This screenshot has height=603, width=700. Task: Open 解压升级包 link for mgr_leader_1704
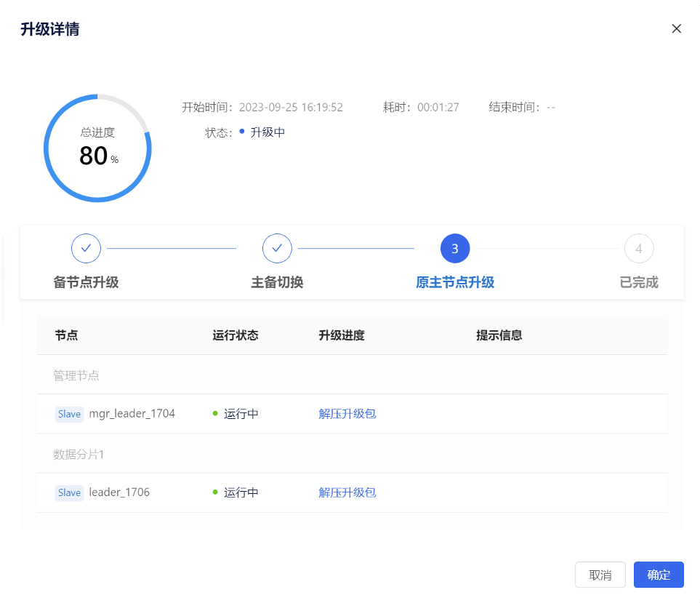[347, 414]
